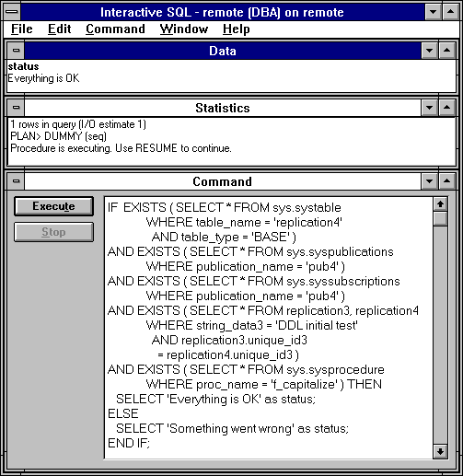463x476 pixels.
Task: Open the Command window control-menu box
Action: point(16,181)
